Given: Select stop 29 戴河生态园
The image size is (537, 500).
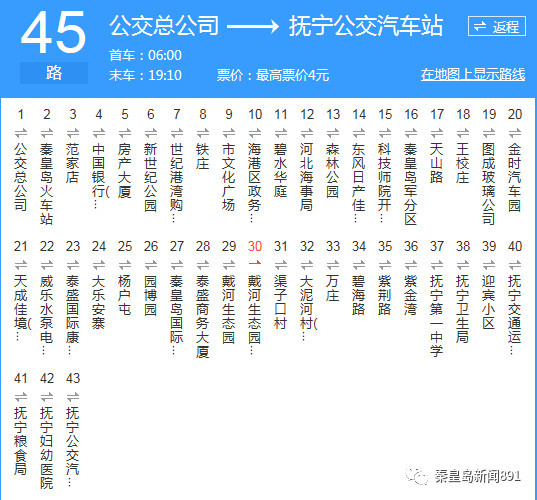Looking at the screenshot, I should (229, 309).
